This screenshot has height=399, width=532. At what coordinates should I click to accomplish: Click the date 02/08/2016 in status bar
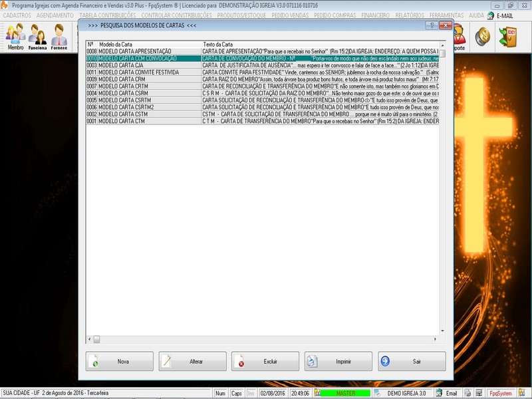[273, 393]
